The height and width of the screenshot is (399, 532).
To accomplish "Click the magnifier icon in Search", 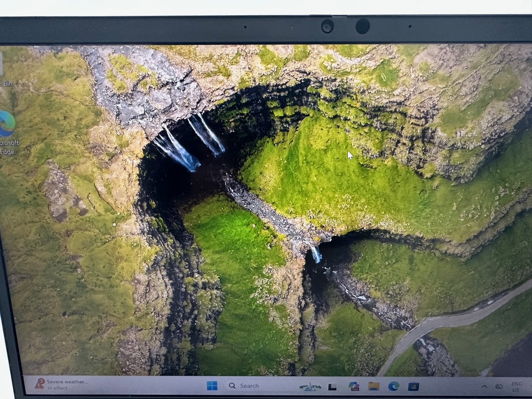I will coord(232,386).
